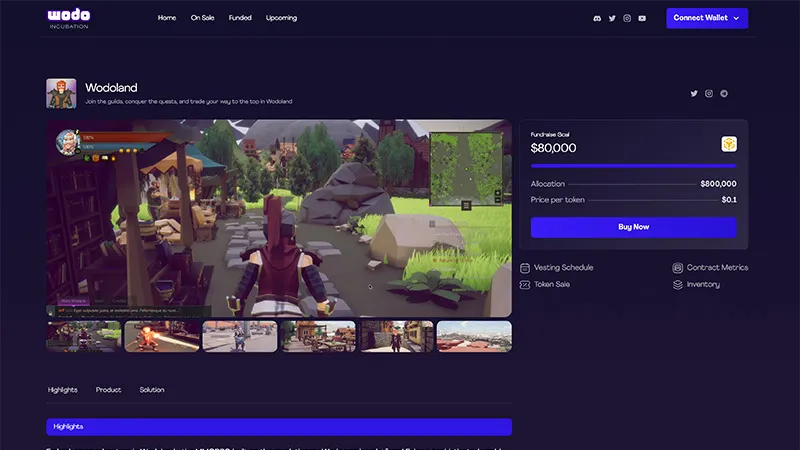Open the Twitter icon in header
Image resolution: width=800 pixels, height=450 pixels.
click(612, 18)
